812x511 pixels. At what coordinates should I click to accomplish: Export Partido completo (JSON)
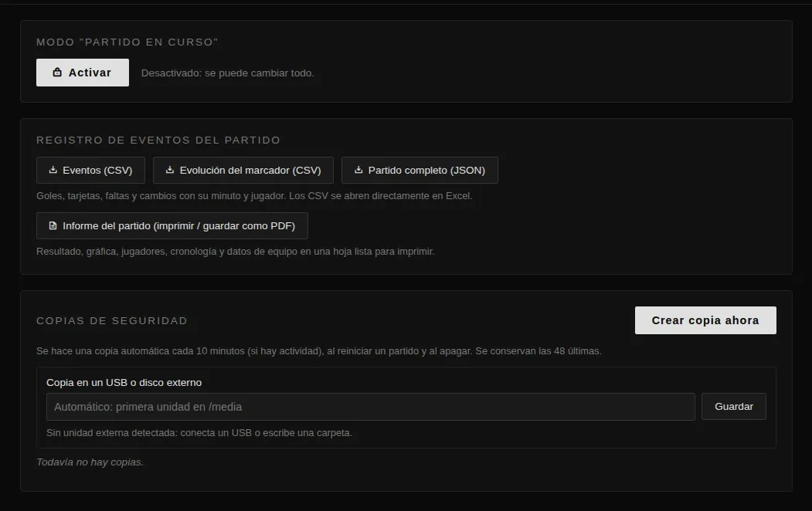(420, 170)
